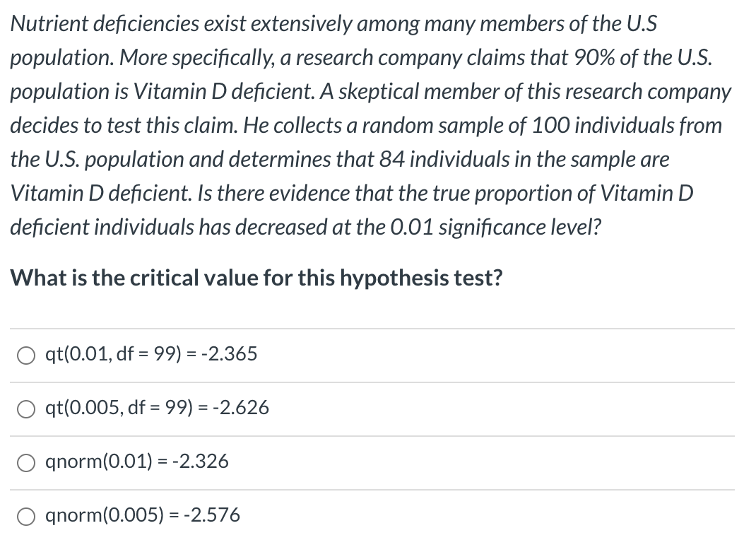Mark the qnorm(0.005) = -2.576 radio button
Image resolution: width=756 pixels, height=540 pixels.
click(x=26, y=516)
